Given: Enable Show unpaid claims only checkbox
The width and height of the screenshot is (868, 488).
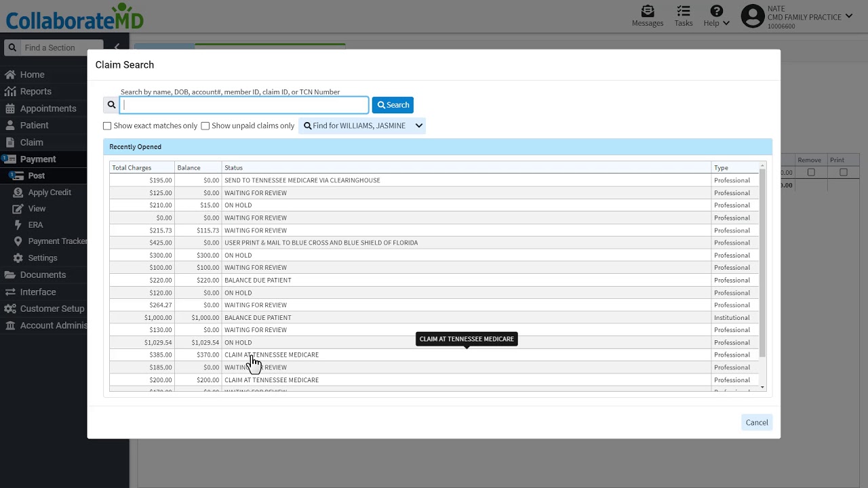Looking at the screenshot, I should tap(205, 126).
